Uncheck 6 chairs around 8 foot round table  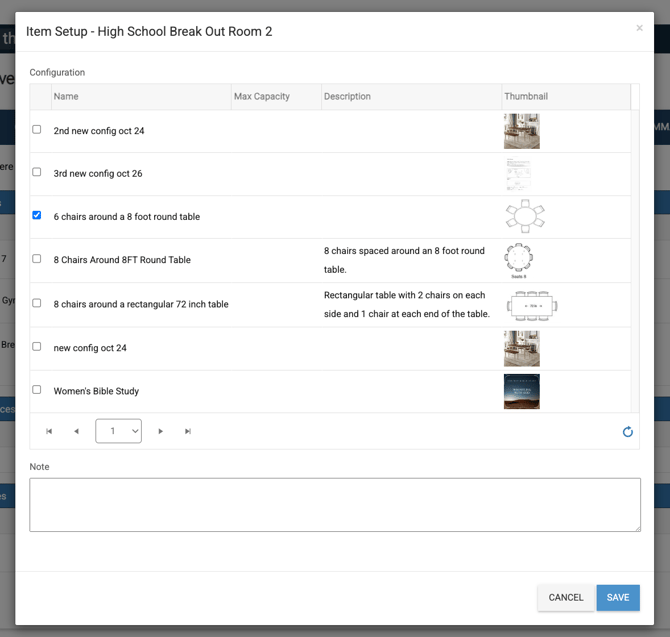point(37,215)
